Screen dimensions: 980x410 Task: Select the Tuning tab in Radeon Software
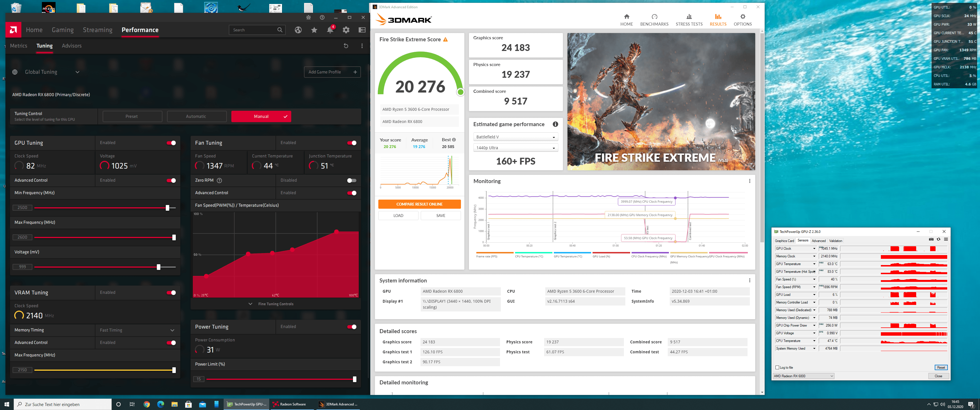point(44,46)
